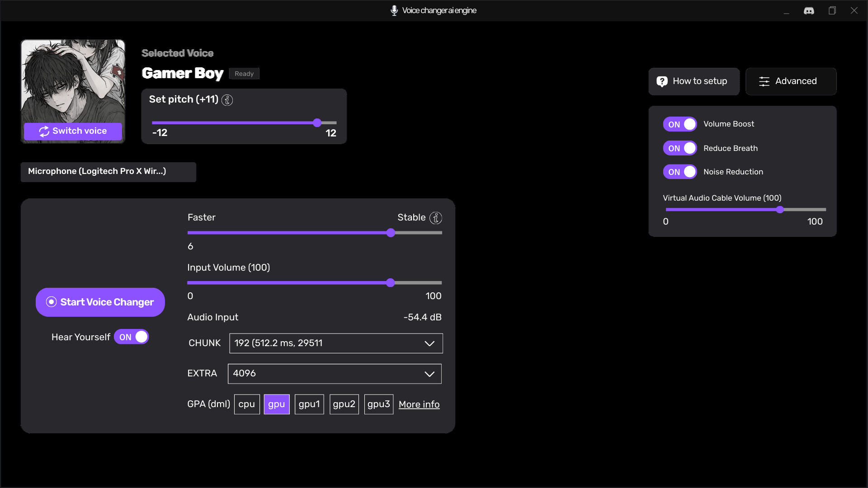
Task: Open the Microphone device selector
Action: point(108,172)
